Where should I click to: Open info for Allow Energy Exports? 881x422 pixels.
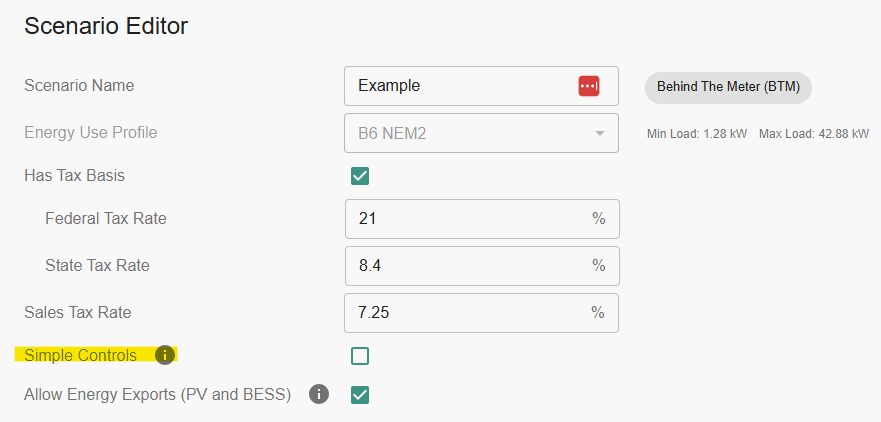319,394
